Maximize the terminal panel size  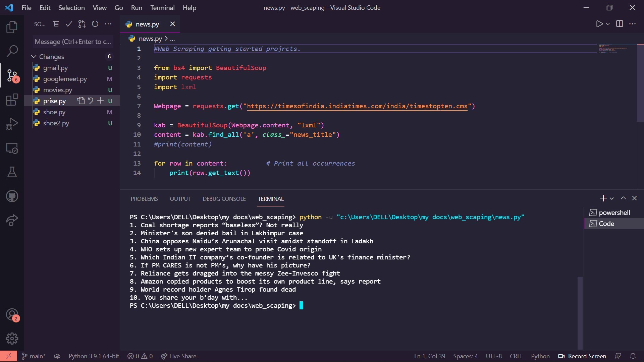623,198
